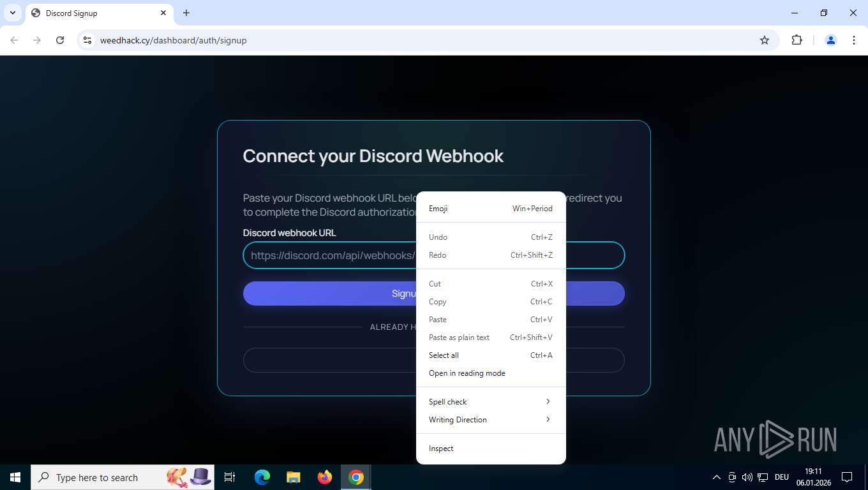Minimize the Chrome window
The image size is (868, 490).
coord(795,13)
